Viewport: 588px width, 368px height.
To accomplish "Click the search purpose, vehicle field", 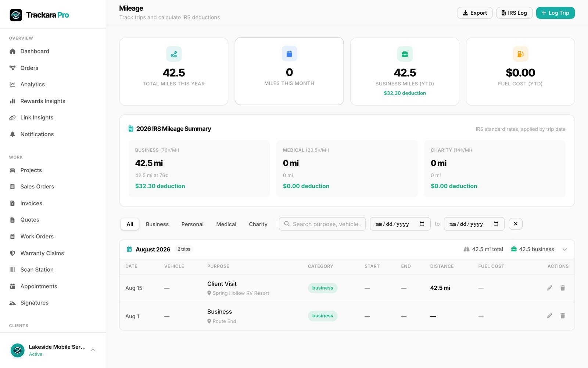I will pos(322,224).
